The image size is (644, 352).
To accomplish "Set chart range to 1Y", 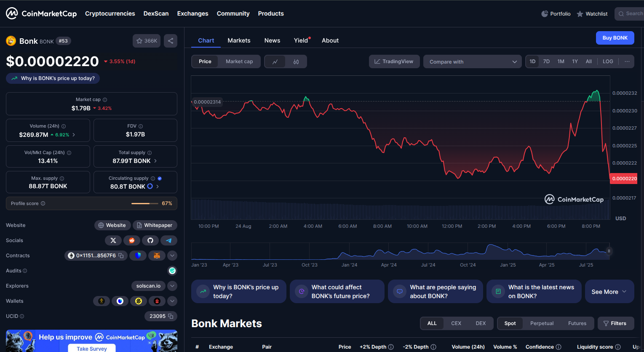I will coord(575,61).
